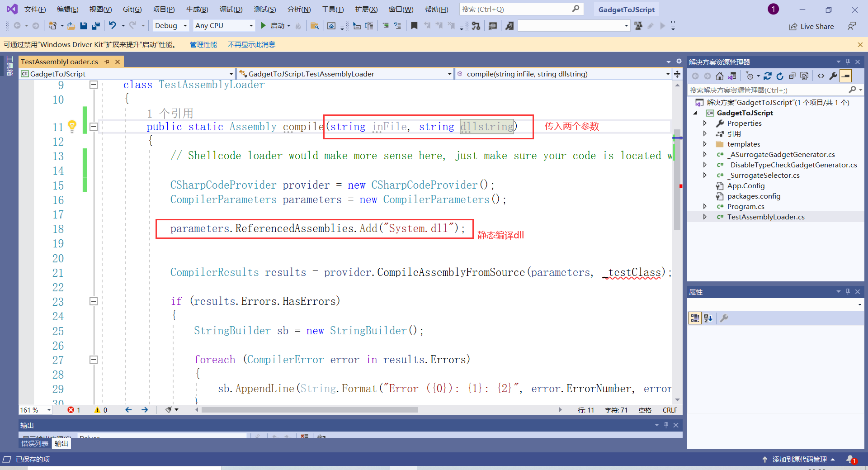Click the 管理性能 link
This screenshot has height=470, width=868.
203,45
